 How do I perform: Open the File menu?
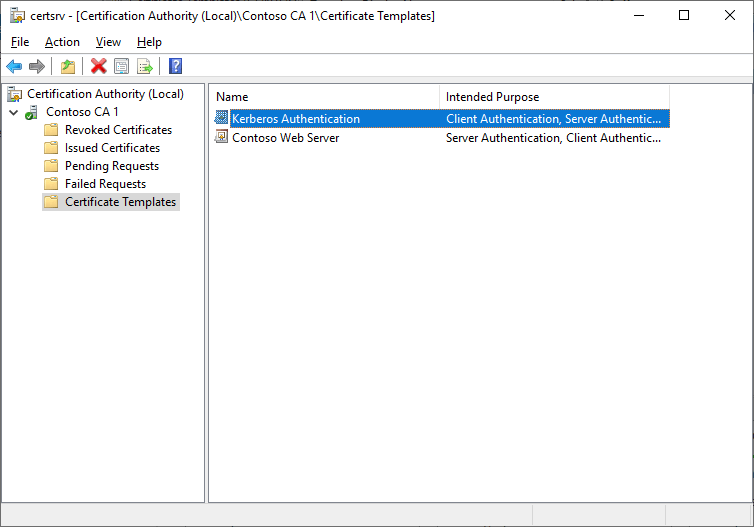click(20, 42)
